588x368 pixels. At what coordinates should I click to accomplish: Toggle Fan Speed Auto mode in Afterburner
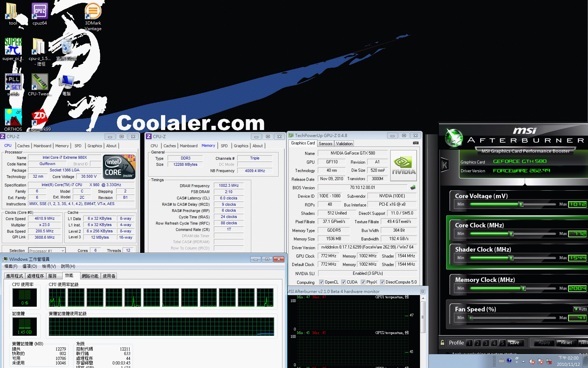(581, 309)
